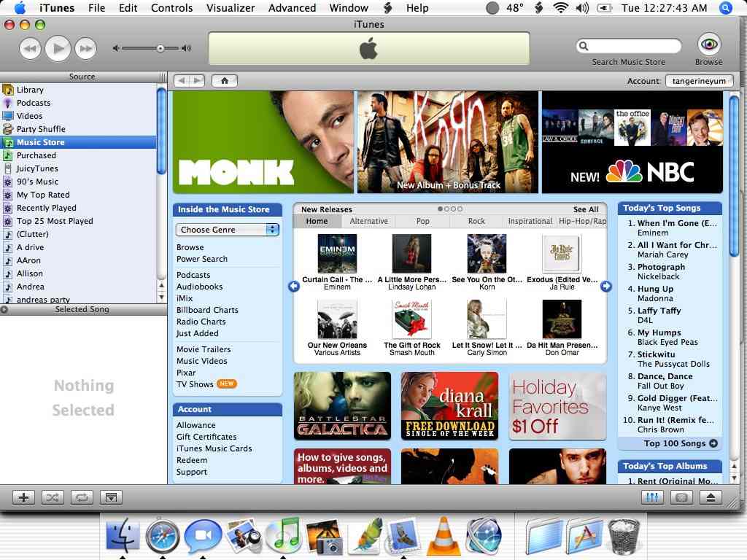Click the Browse eye icon

[x=709, y=44]
